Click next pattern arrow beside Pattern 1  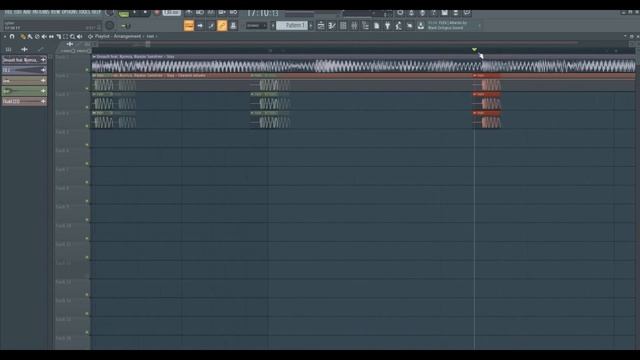coord(311,26)
